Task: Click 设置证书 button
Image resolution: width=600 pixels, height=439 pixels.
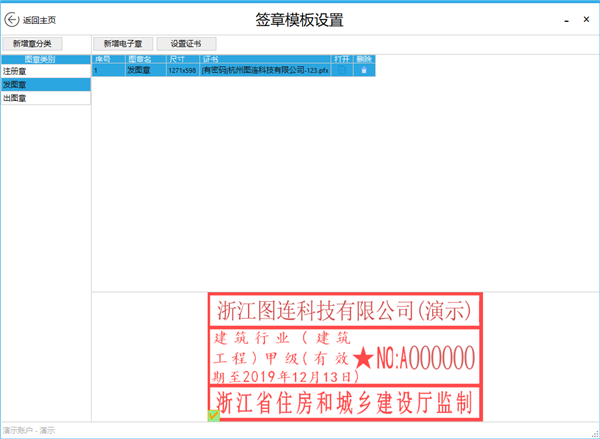Action: coord(186,44)
